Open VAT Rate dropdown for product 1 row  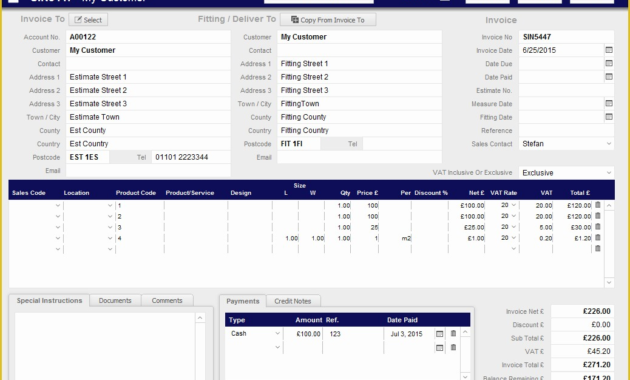point(514,205)
